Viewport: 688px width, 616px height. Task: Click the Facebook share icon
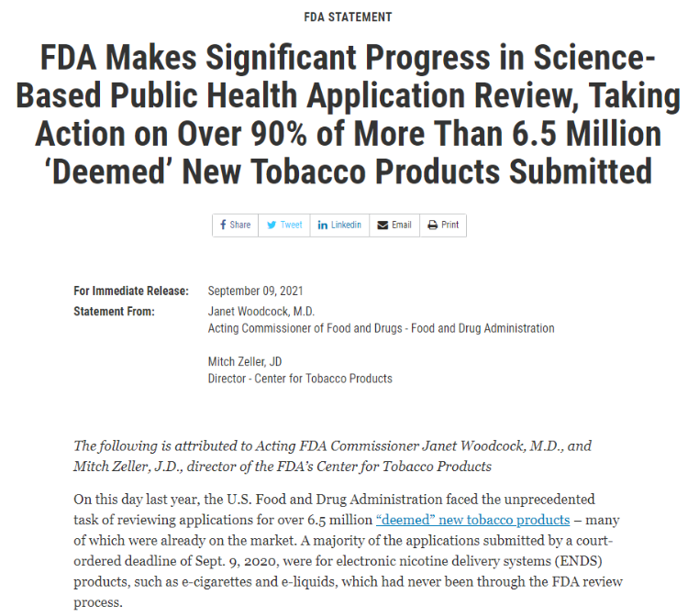tap(223, 225)
